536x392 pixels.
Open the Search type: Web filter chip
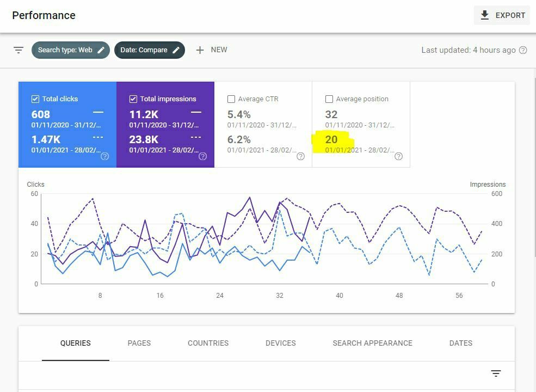(x=65, y=50)
